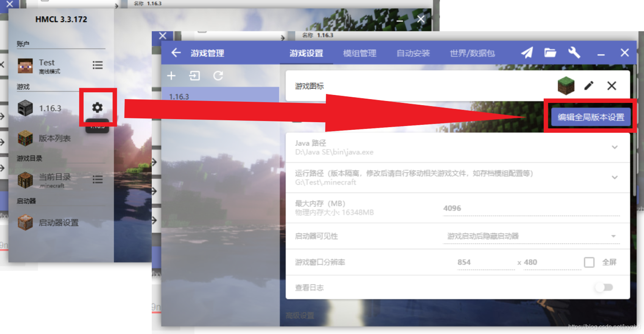Refresh the game version list
Image resolution: width=644 pixels, height=334 pixels.
tap(218, 76)
